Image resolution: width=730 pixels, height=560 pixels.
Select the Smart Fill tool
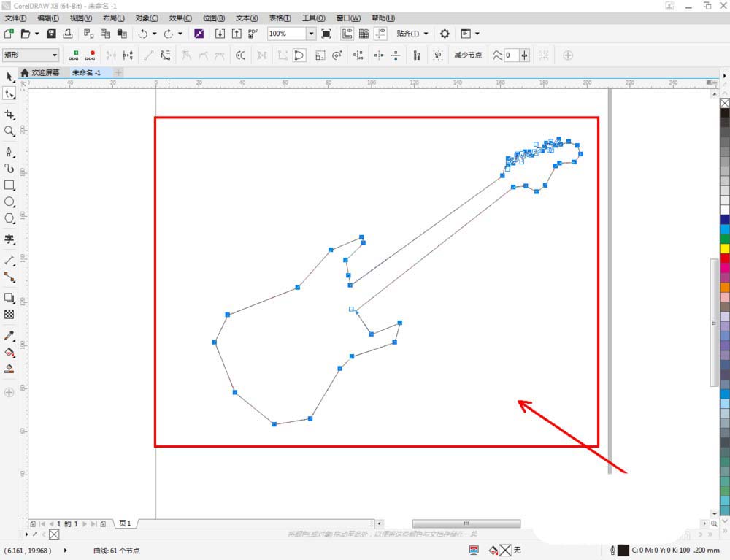[x=9, y=369]
